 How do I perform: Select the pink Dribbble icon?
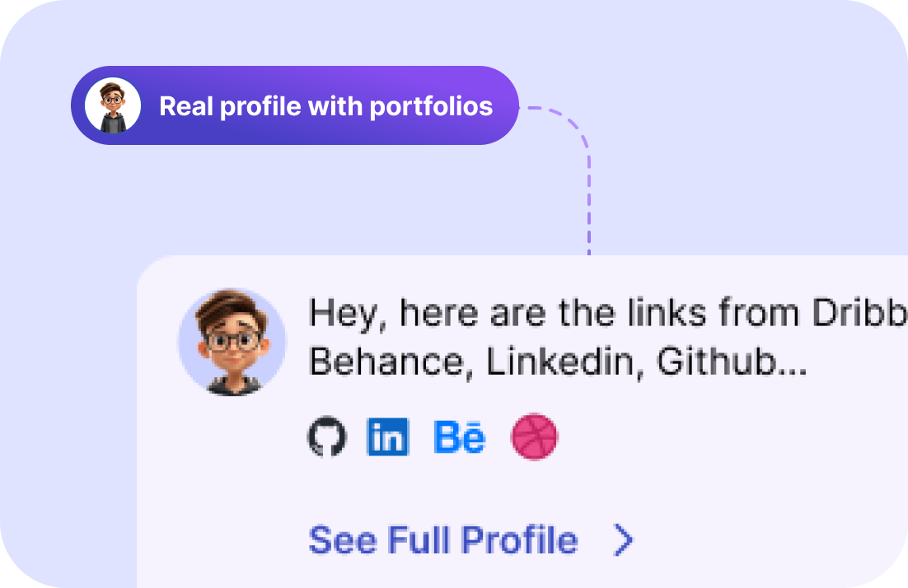535,436
